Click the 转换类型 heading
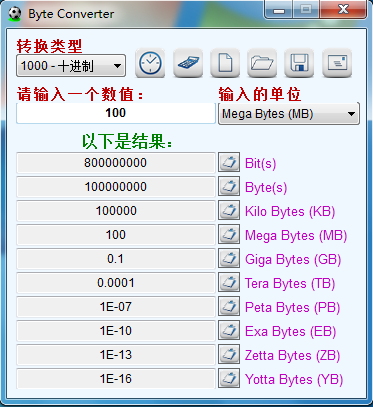The image size is (373, 407). coord(49,46)
